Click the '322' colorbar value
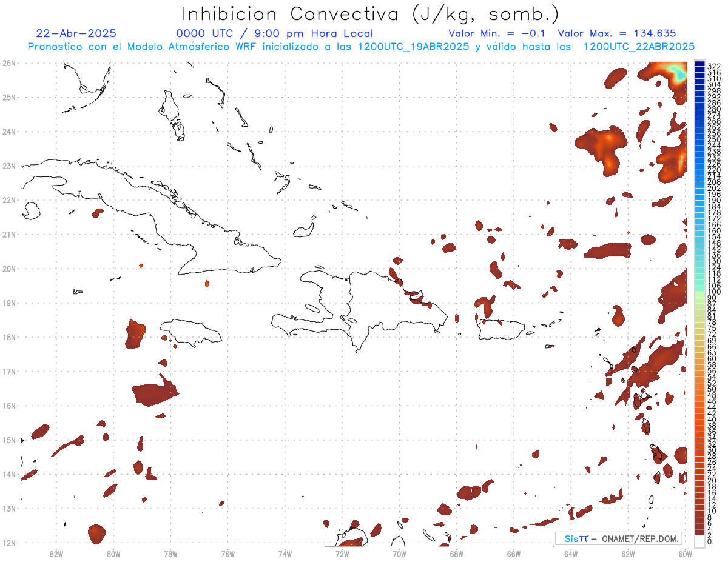The height and width of the screenshot is (562, 728). point(714,66)
